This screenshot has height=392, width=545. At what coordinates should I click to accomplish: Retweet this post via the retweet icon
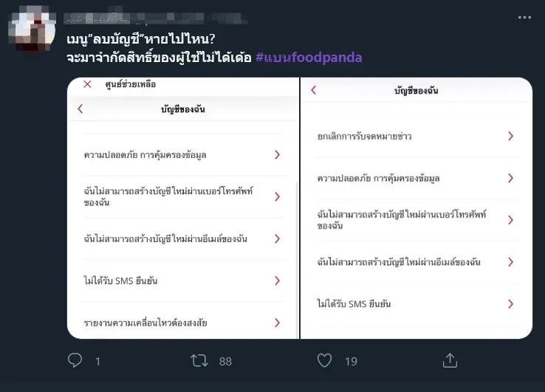point(199,360)
